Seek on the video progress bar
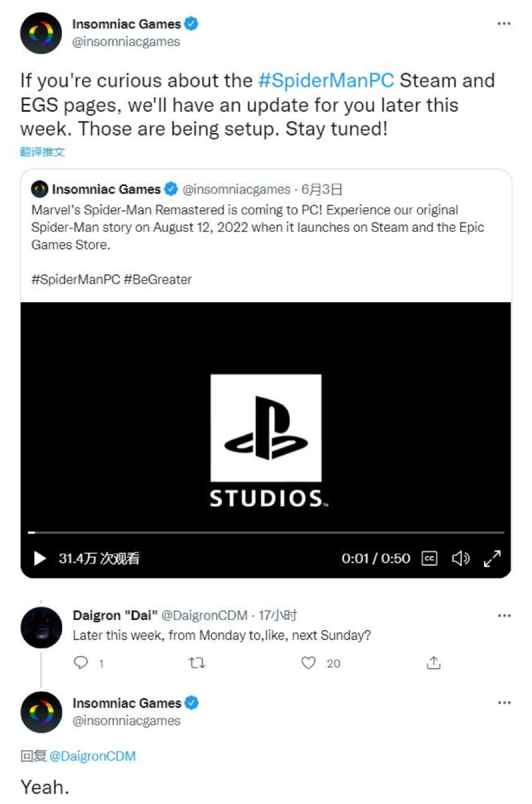Image resolution: width=532 pixels, height=804 pixels. pyautogui.click(x=266, y=533)
